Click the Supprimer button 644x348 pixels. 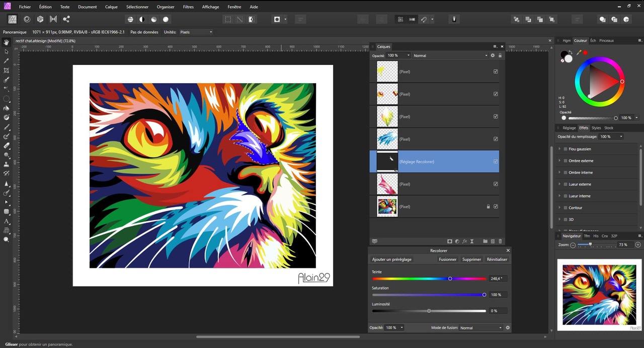pyautogui.click(x=471, y=259)
